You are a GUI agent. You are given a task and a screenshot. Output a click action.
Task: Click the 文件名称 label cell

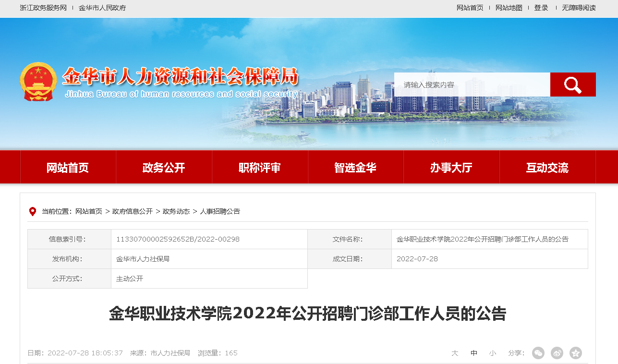click(350, 239)
